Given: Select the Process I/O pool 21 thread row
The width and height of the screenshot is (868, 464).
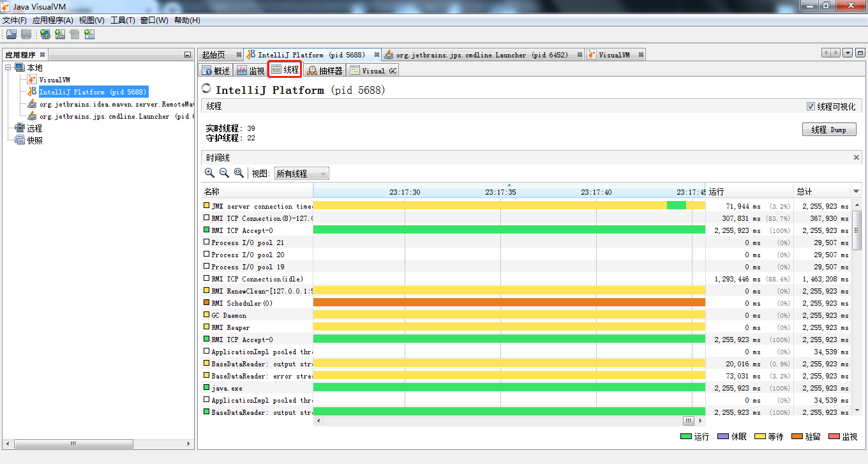Looking at the screenshot, I should (x=526, y=243).
